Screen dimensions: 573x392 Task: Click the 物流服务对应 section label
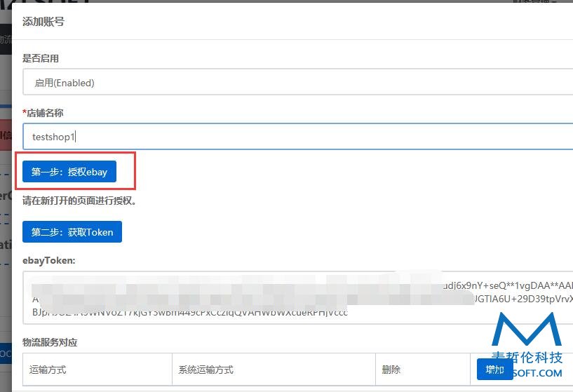click(x=50, y=342)
